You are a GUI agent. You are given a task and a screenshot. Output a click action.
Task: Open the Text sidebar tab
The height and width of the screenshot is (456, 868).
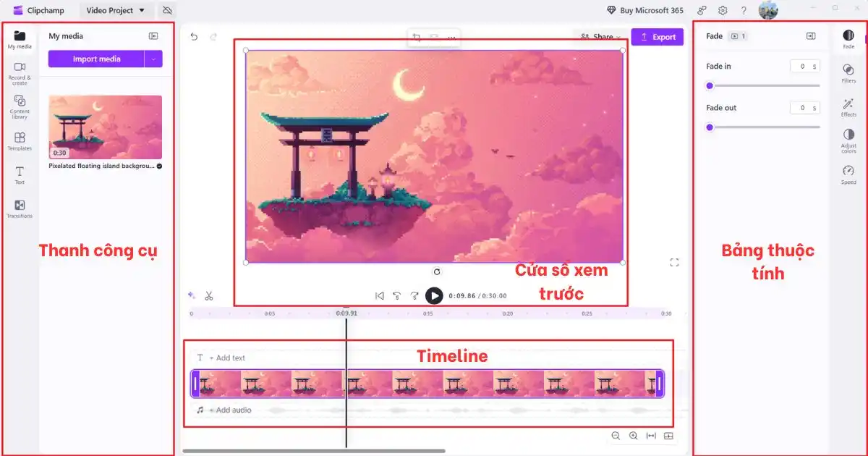pyautogui.click(x=20, y=175)
